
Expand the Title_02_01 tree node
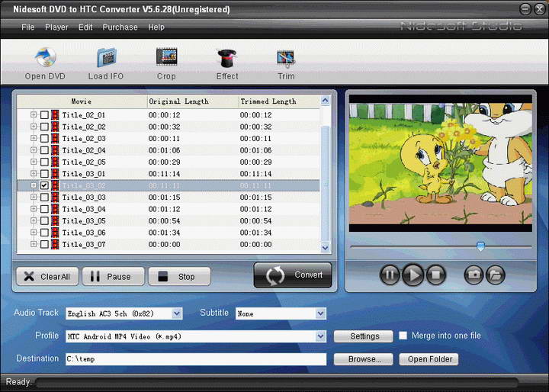point(34,114)
